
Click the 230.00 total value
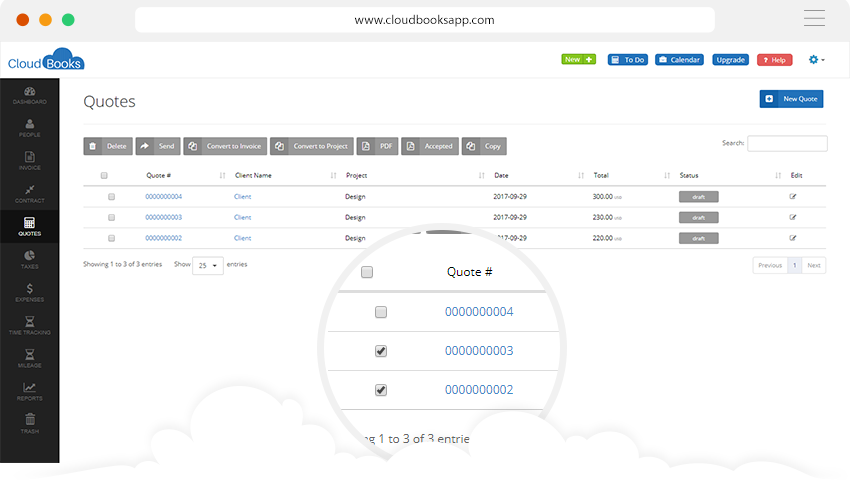(x=603, y=217)
